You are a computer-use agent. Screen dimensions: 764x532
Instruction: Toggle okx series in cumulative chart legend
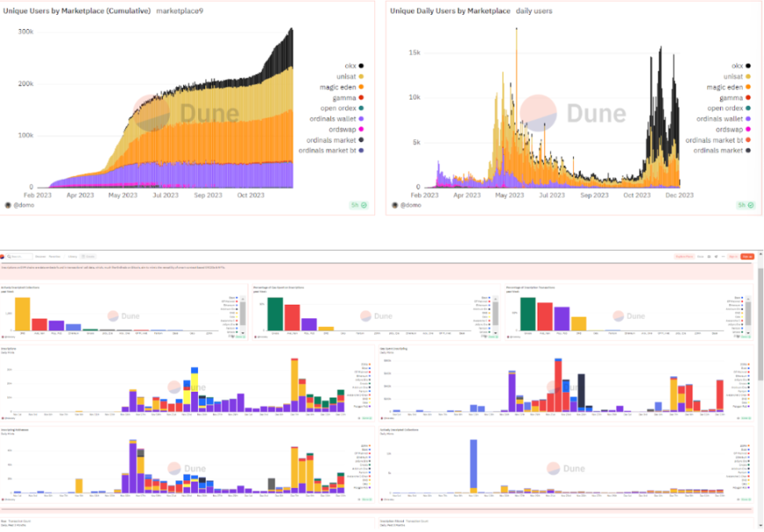[x=344, y=65]
